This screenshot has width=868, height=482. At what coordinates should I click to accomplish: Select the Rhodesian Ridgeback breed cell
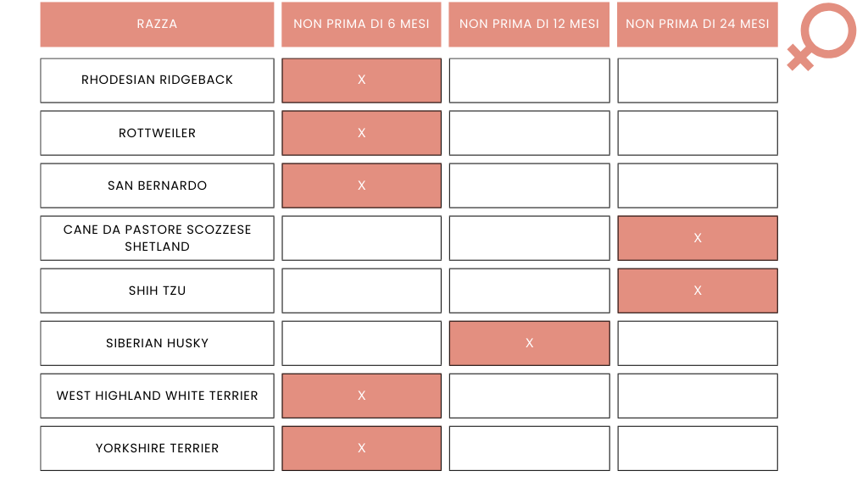click(157, 80)
